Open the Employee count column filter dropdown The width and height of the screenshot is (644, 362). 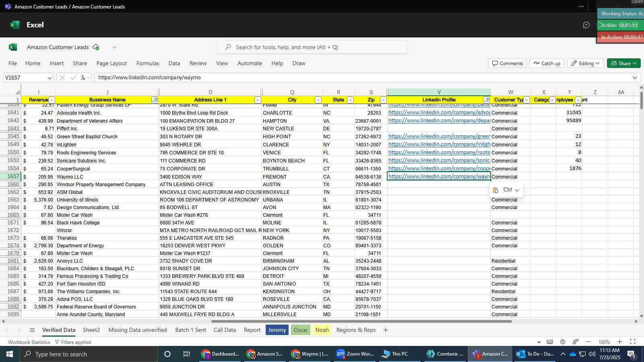click(x=578, y=100)
